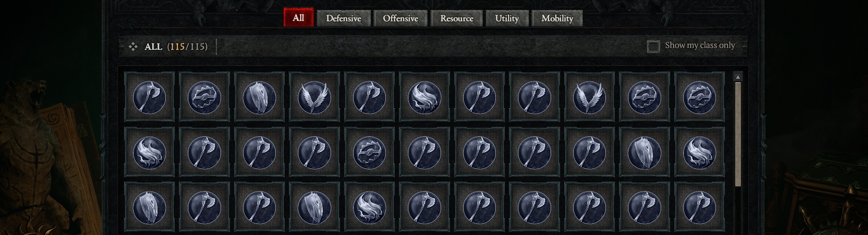The width and height of the screenshot is (868, 235).
Task: Choose the shell-shaped aspect in the second row
Action: [x=369, y=152]
